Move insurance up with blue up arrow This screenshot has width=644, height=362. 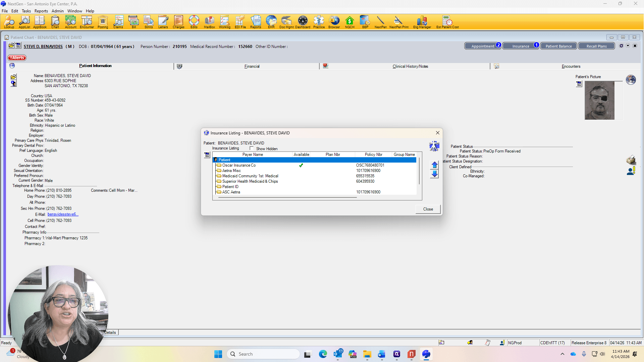[434, 165]
